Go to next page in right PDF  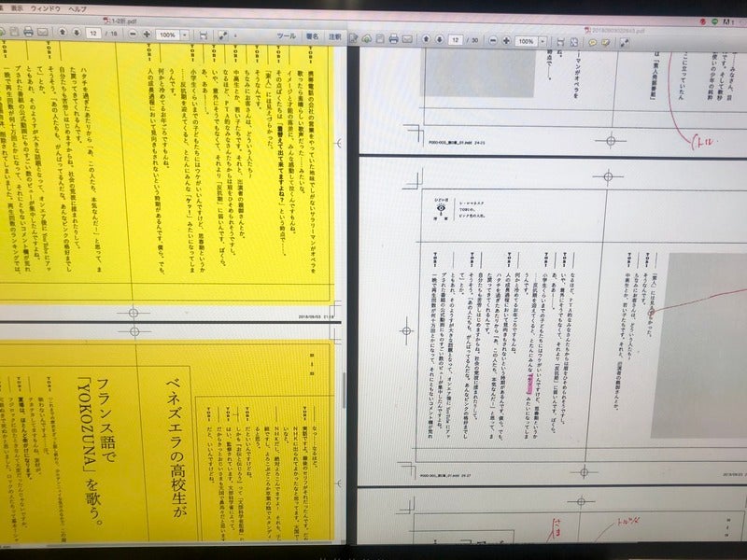pyautogui.click(x=438, y=40)
